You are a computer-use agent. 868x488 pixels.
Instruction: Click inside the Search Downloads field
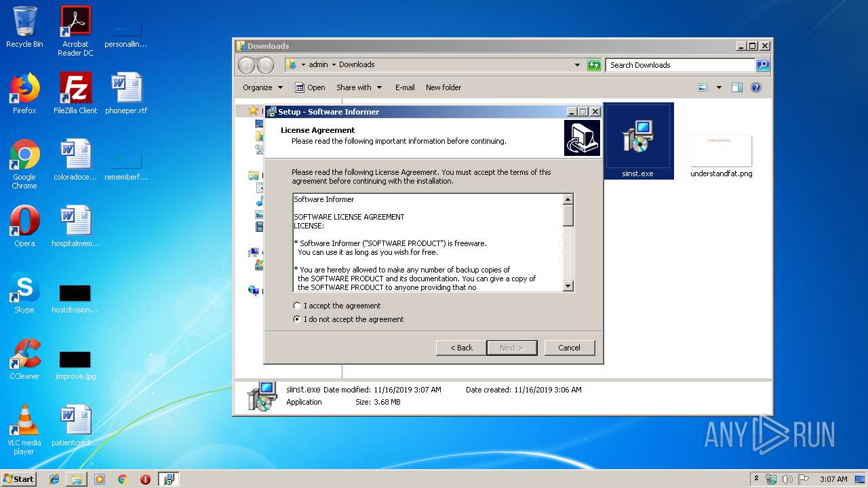click(679, 65)
